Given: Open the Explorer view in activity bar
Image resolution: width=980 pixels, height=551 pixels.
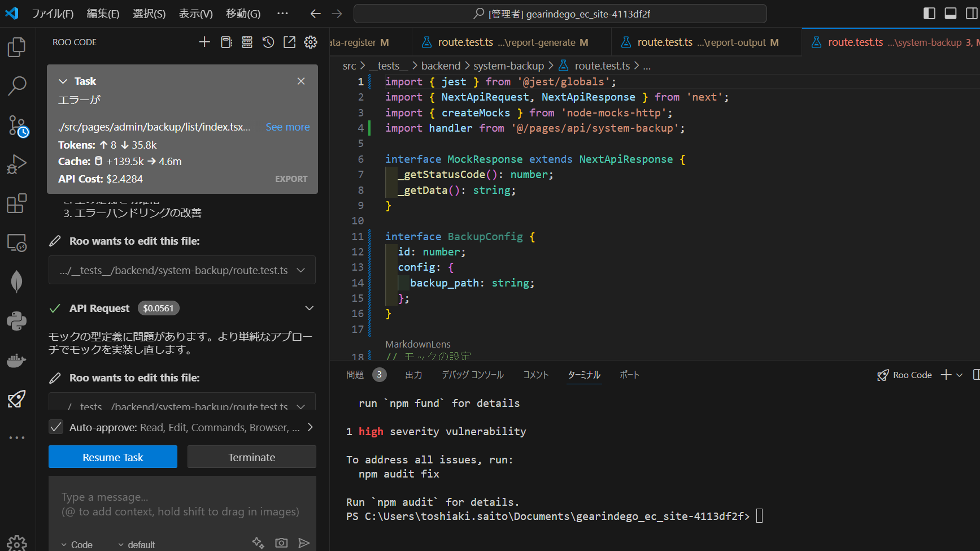Looking at the screenshot, I should coord(17,47).
